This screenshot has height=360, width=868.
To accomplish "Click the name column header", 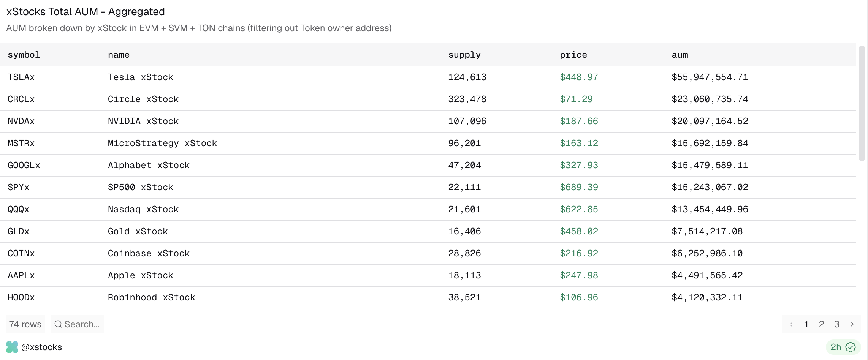I will [x=119, y=55].
